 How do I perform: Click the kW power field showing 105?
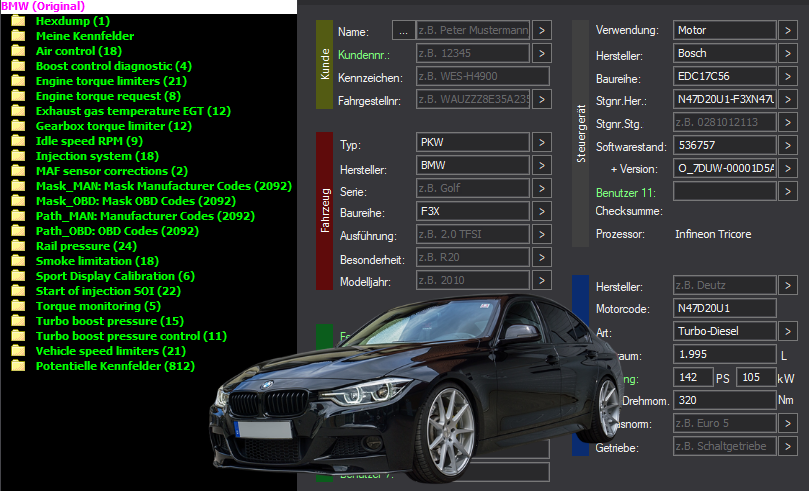pyautogui.click(x=756, y=378)
